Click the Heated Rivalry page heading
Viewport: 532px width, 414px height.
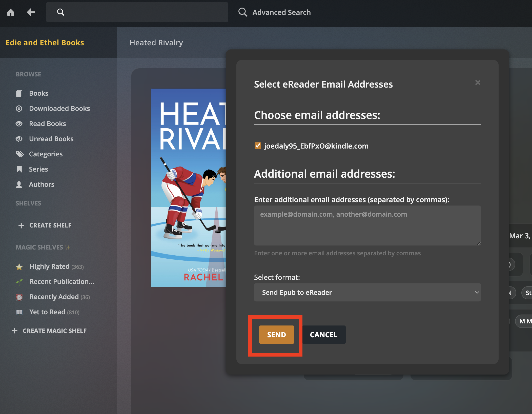click(156, 43)
